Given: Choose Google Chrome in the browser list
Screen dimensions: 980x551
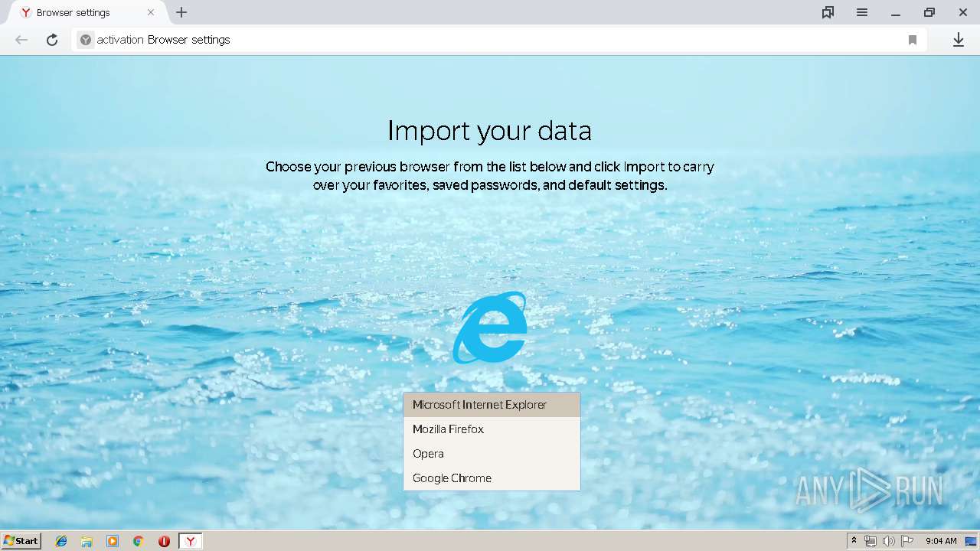Looking at the screenshot, I should point(492,478).
